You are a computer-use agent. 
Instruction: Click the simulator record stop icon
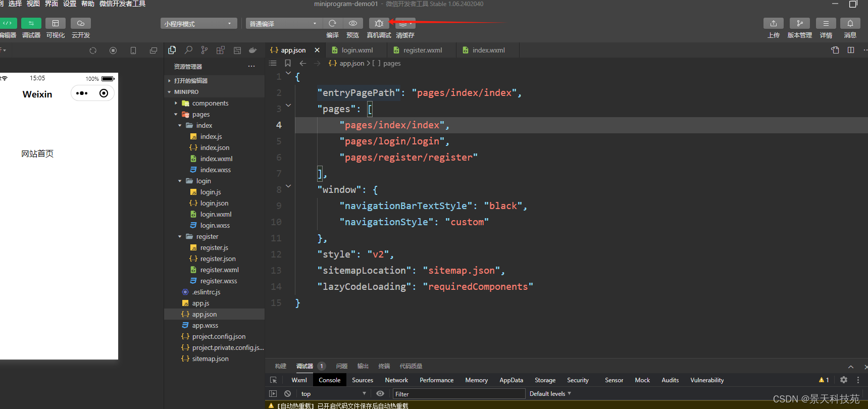(x=113, y=50)
